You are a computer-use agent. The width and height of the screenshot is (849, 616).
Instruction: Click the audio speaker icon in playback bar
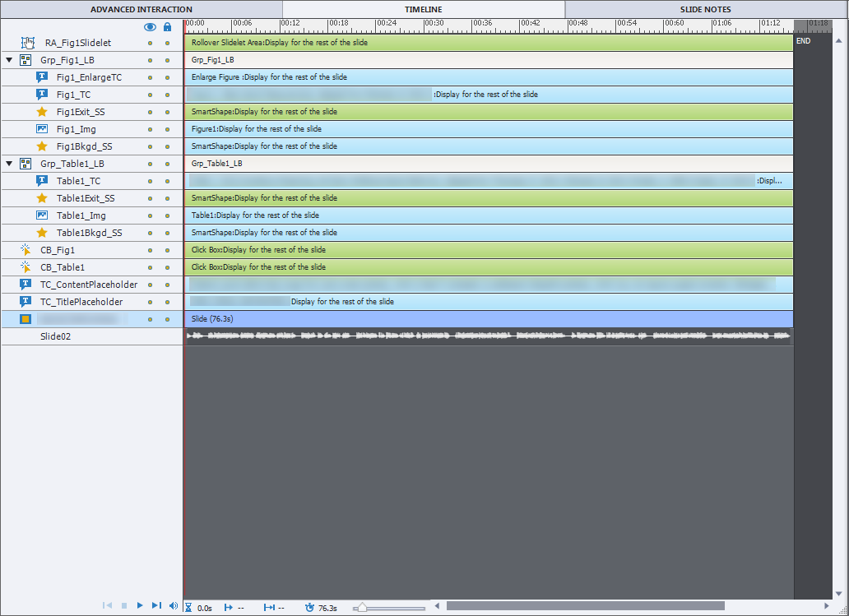[x=173, y=606]
